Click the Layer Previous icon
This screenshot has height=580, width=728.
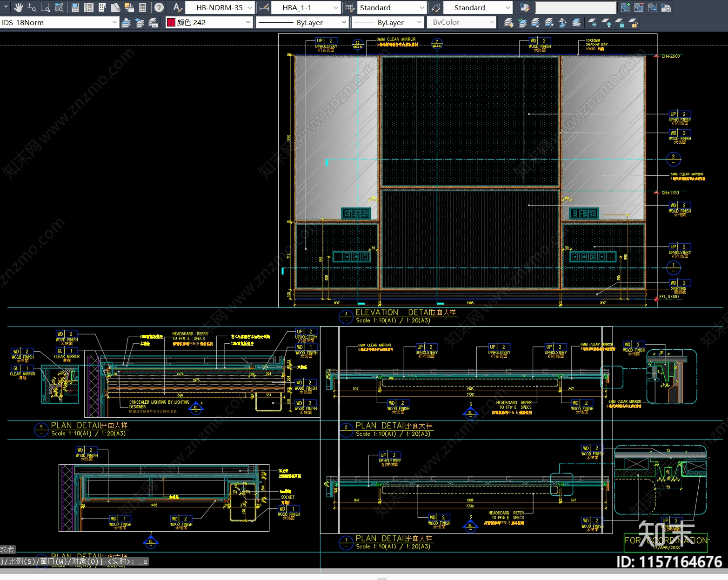(x=140, y=23)
